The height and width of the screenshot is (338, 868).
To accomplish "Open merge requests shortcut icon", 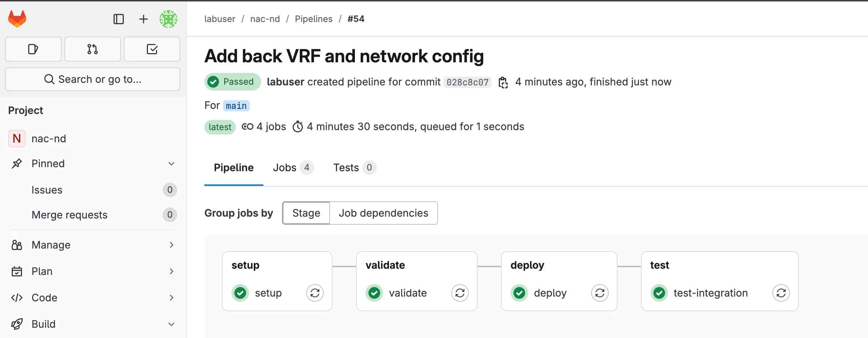I will coord(93,49).
